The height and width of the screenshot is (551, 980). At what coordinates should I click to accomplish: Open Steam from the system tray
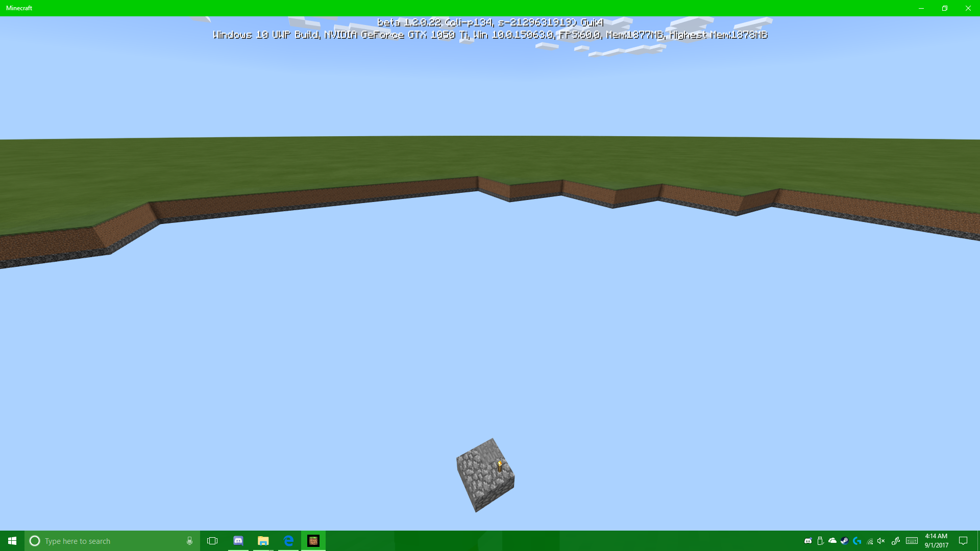(x=845, y=541)
